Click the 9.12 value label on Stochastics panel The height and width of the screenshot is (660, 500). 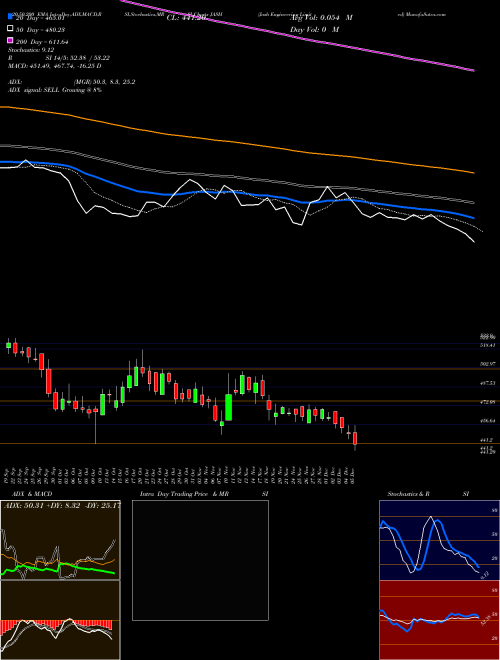[484, 574]
